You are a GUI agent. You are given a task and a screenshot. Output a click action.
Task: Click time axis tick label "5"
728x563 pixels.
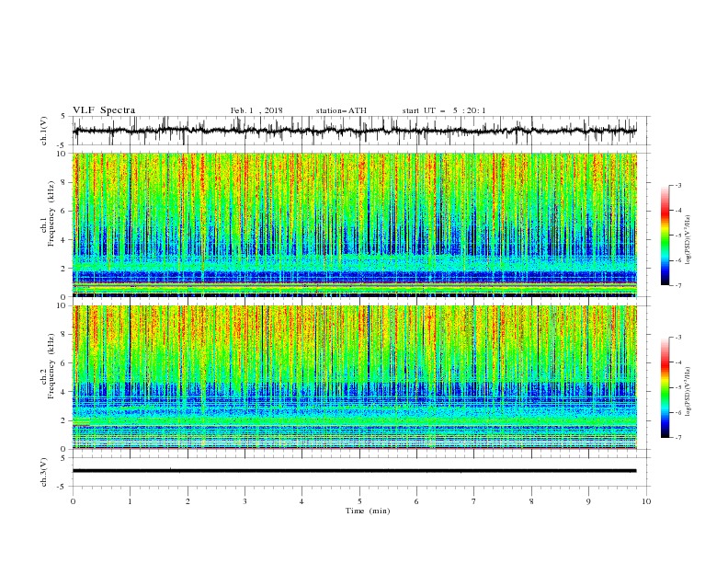point(359,501)
